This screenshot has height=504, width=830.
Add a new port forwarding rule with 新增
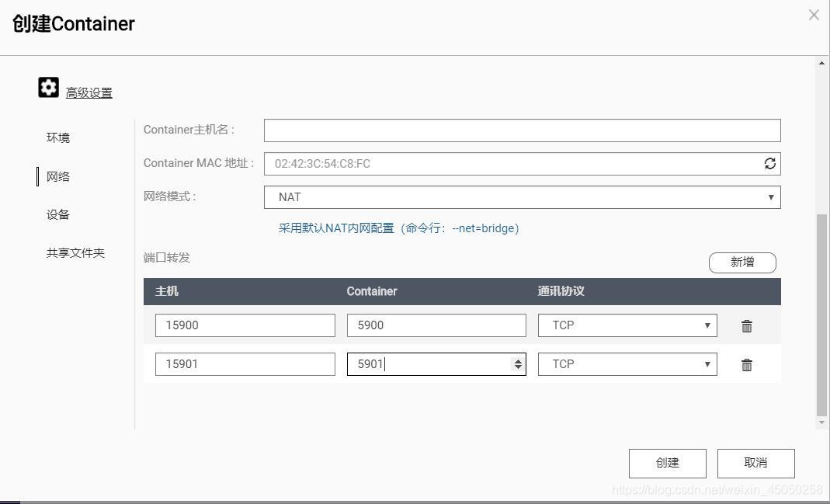coord(742,262)
